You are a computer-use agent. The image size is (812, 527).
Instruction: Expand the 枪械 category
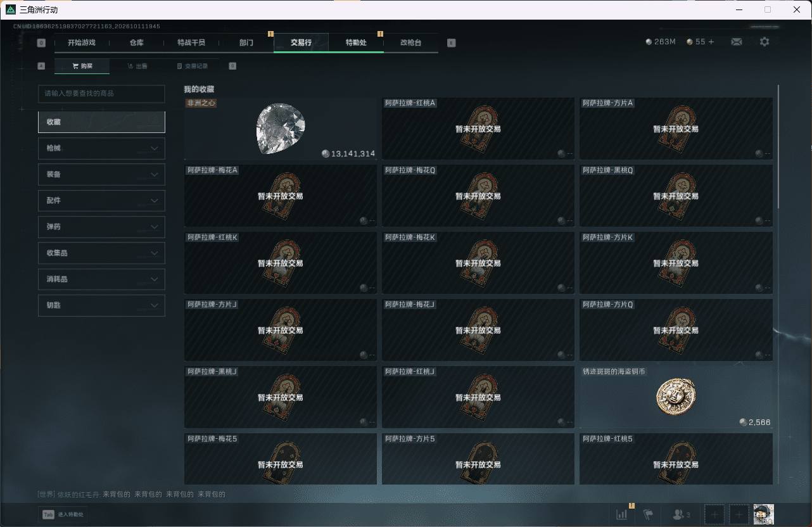[x=101, y=148]
